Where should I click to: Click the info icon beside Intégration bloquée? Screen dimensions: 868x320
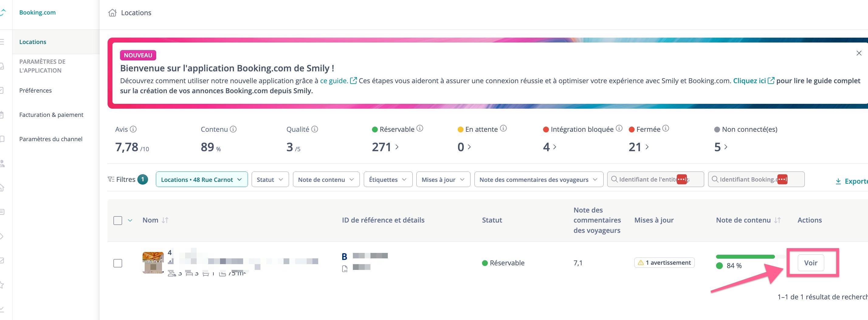coord(619,128)
